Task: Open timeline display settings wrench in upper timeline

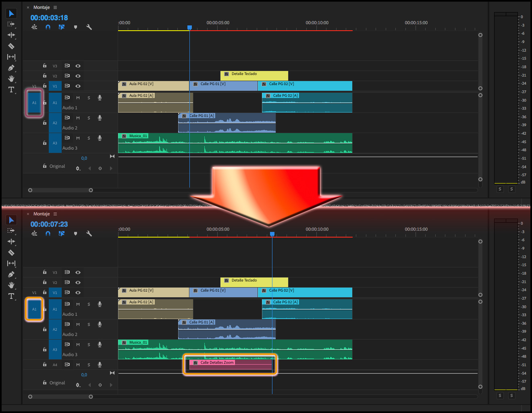Action: pyautogui.click(x=89, y=27)
